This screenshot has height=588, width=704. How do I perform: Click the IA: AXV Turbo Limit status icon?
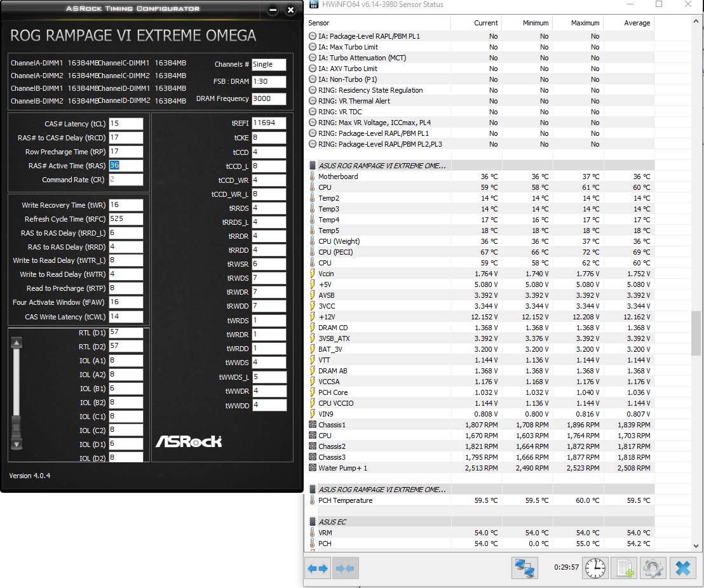pos(313,68)
